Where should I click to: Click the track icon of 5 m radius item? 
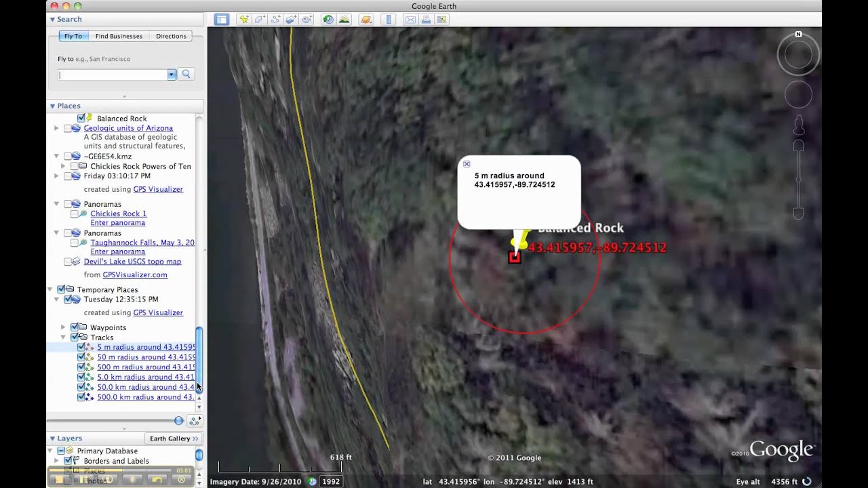tap(91, 347)
